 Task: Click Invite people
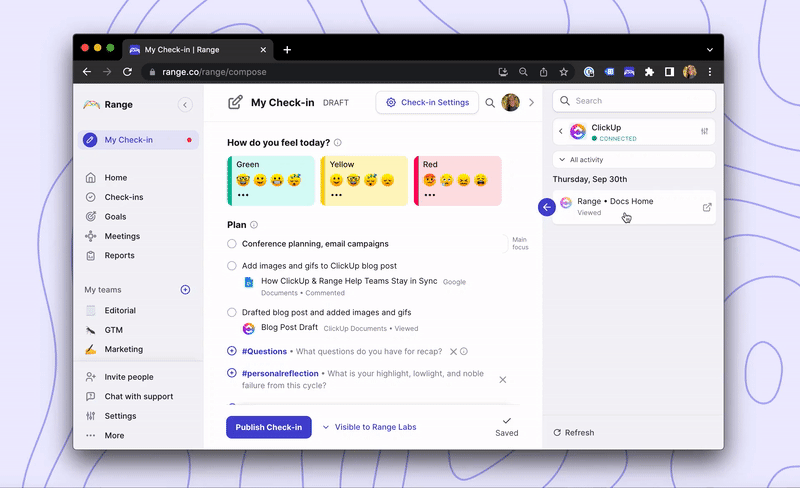coord(129,377)
